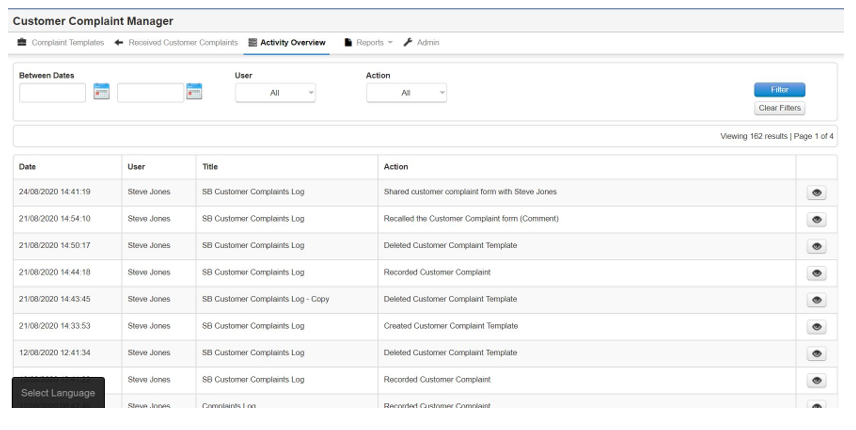Click the Action column header

coord(396,166)
